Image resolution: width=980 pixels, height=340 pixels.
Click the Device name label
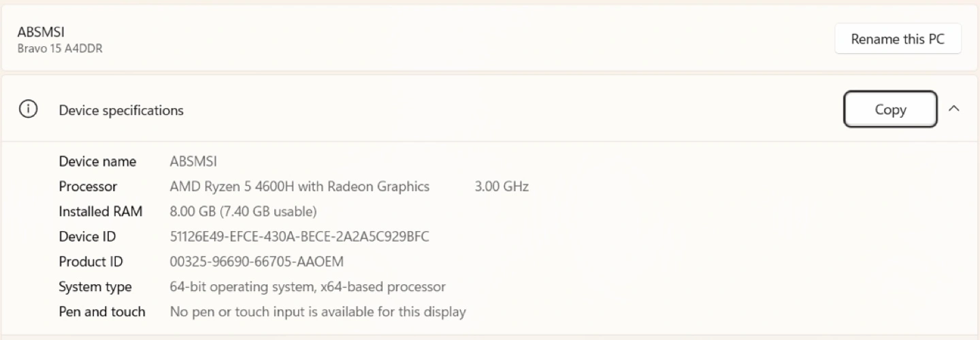(x=97, y=161)
